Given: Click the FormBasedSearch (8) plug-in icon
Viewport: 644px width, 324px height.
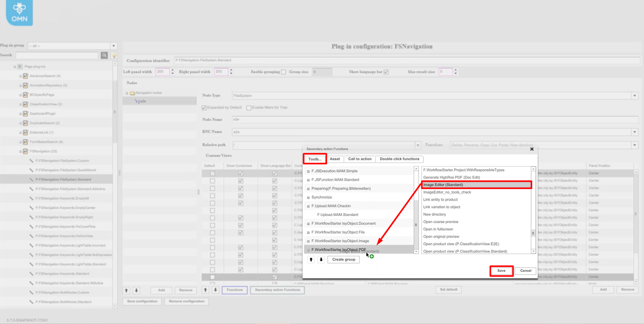Looking at the screenshot, I should point(25,142).
